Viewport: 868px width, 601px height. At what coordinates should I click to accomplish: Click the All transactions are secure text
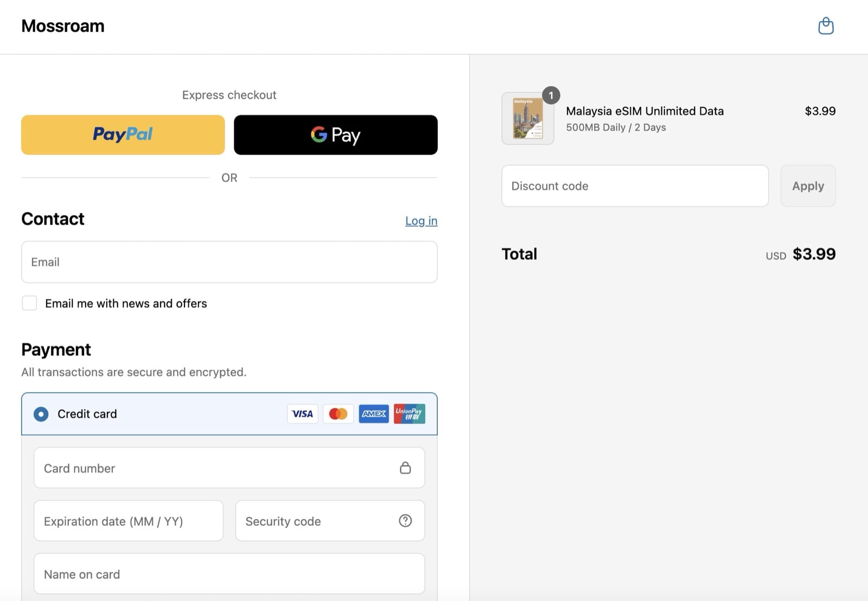point(134,372)
